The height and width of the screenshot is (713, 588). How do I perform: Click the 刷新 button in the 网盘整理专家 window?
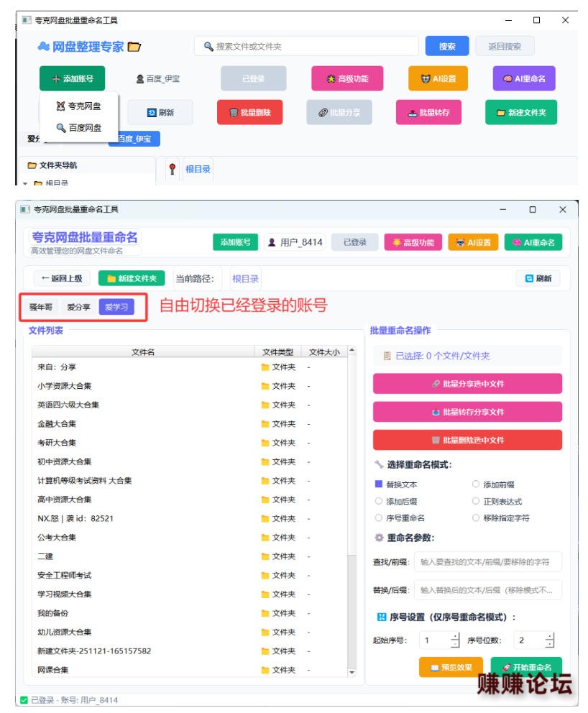click(x=160, y=112)
